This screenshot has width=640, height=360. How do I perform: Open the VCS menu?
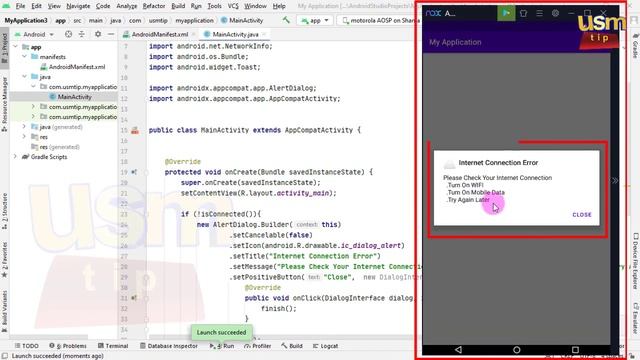233,6
